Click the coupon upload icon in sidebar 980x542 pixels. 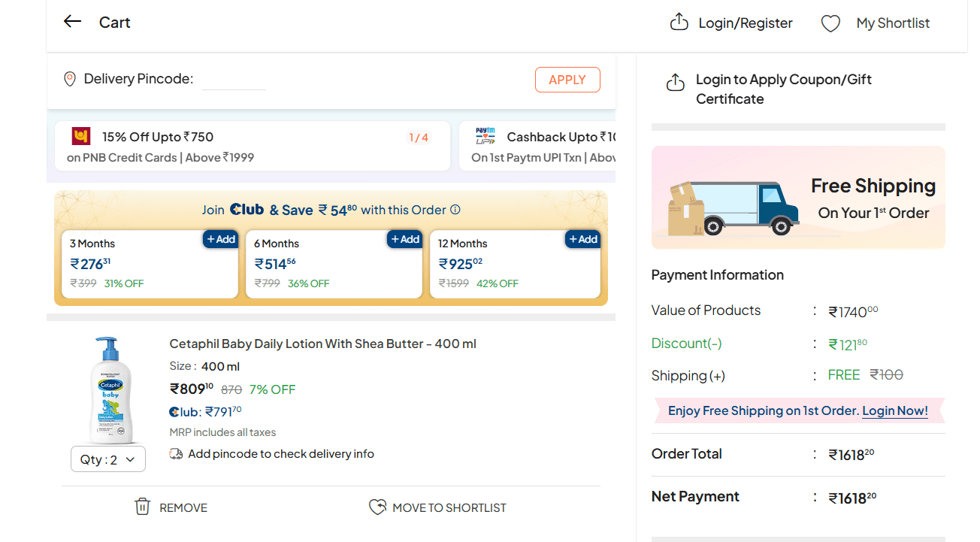tap(676, 82)
